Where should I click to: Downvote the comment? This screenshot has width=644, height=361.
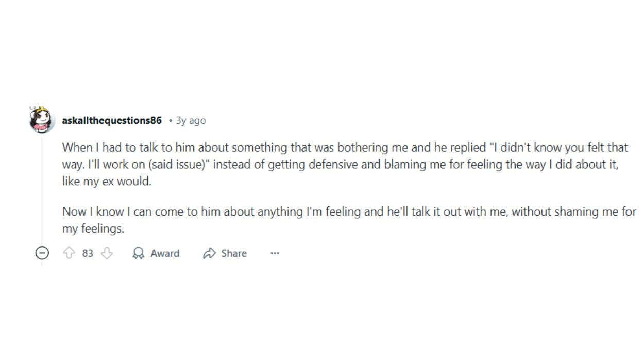click(x=107, y=253)
